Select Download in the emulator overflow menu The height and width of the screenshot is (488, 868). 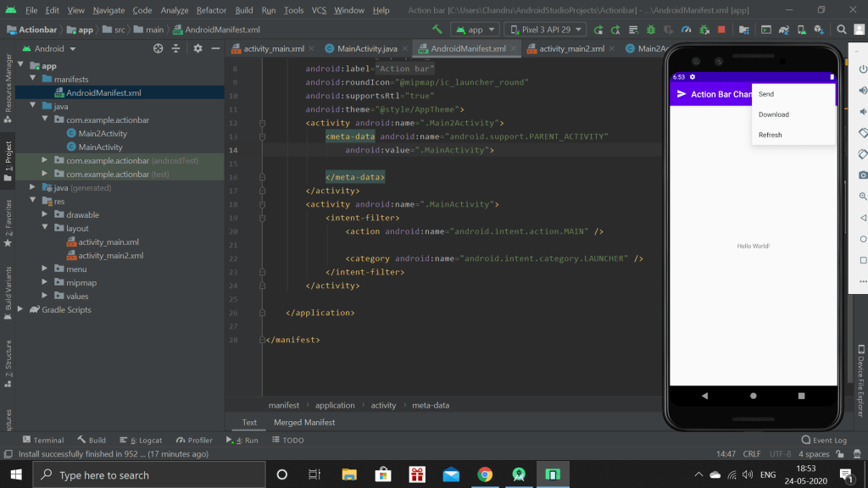[773, 114]
